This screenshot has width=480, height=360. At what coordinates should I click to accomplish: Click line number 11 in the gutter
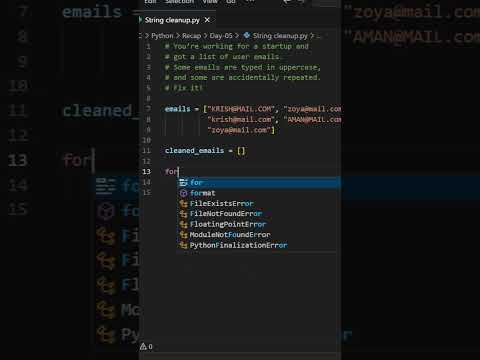(147, 151)
